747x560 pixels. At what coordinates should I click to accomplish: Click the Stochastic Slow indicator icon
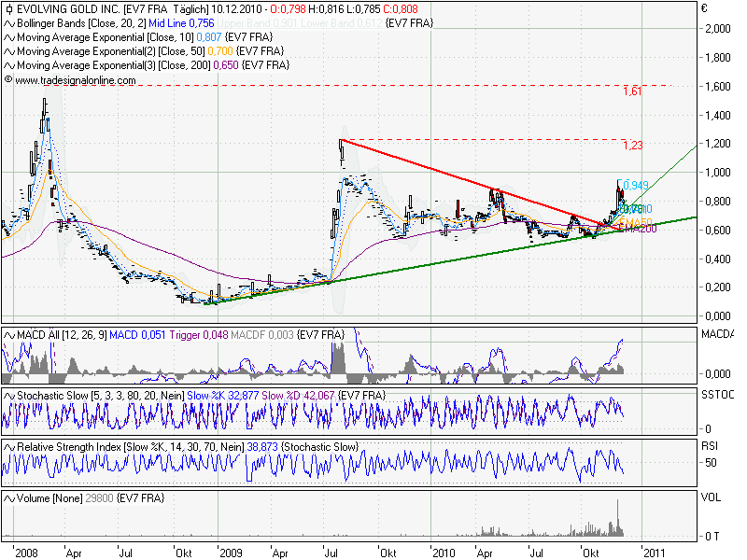tap(8, 396)
